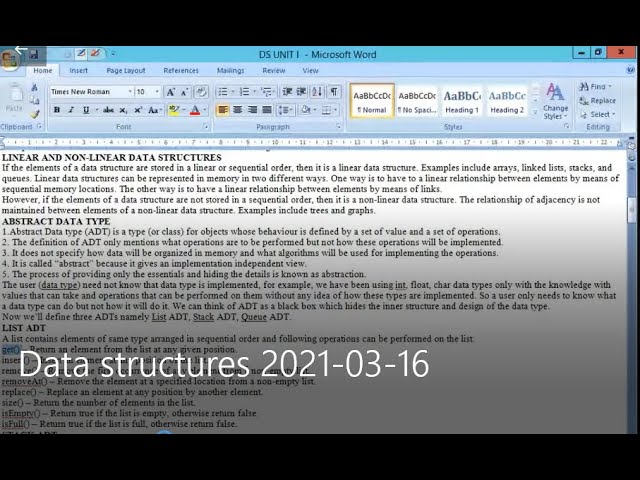Click the Align Text Right icon
640x480 pixels.
coord(252,110)
